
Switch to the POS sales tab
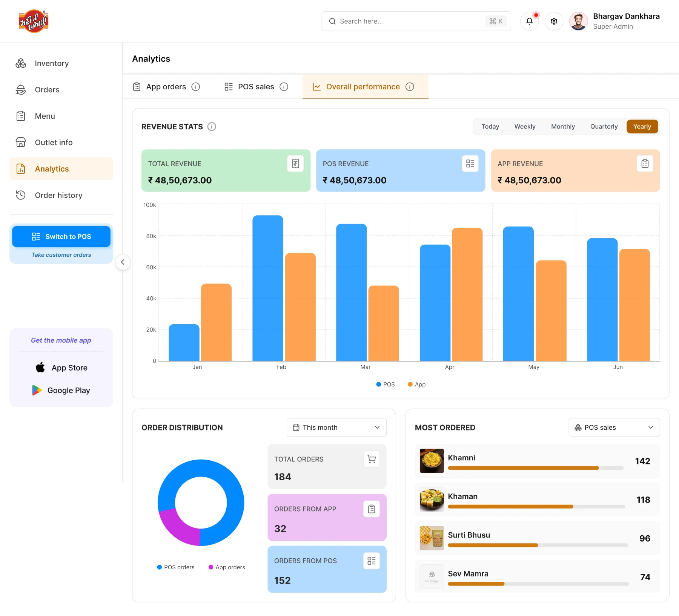point(256,87)
